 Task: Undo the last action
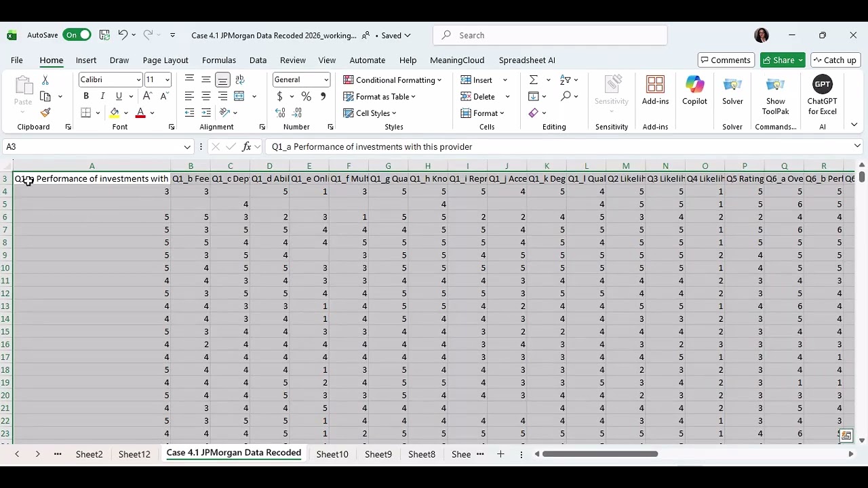click(x=123, y=35)
